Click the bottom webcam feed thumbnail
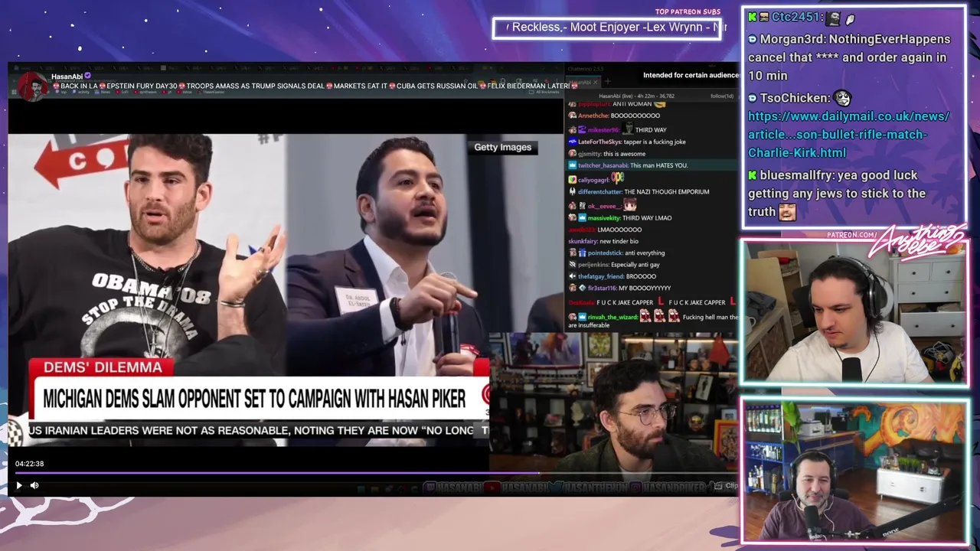Image resolution: width=980 pixels, height=551 pixels. point(854,471)
